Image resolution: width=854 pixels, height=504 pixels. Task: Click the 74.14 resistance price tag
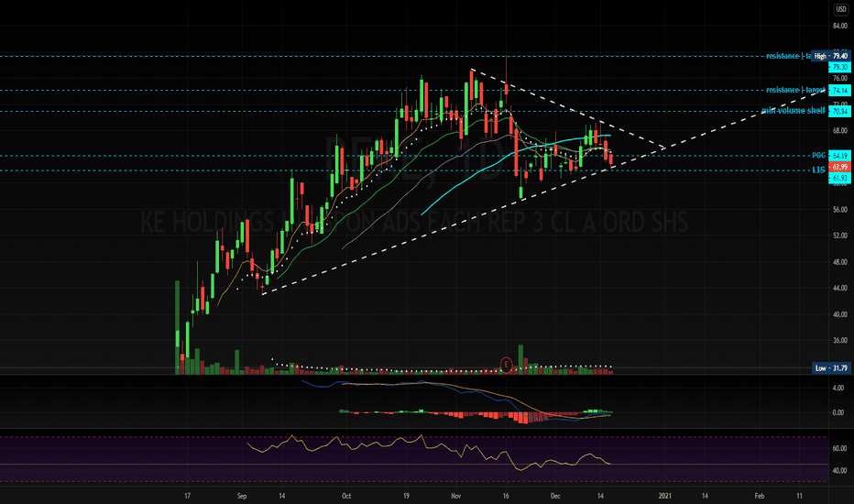click(839, 91)
